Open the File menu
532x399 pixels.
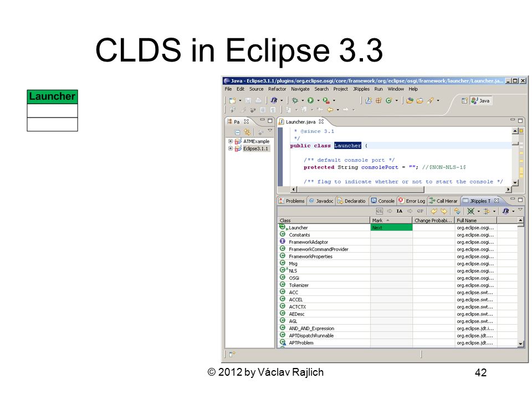[228, 89]
